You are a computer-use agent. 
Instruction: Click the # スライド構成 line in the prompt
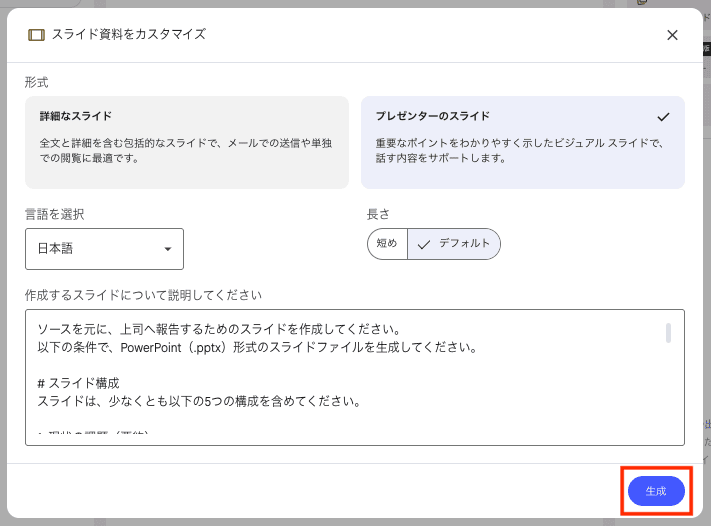pos(78,383)
